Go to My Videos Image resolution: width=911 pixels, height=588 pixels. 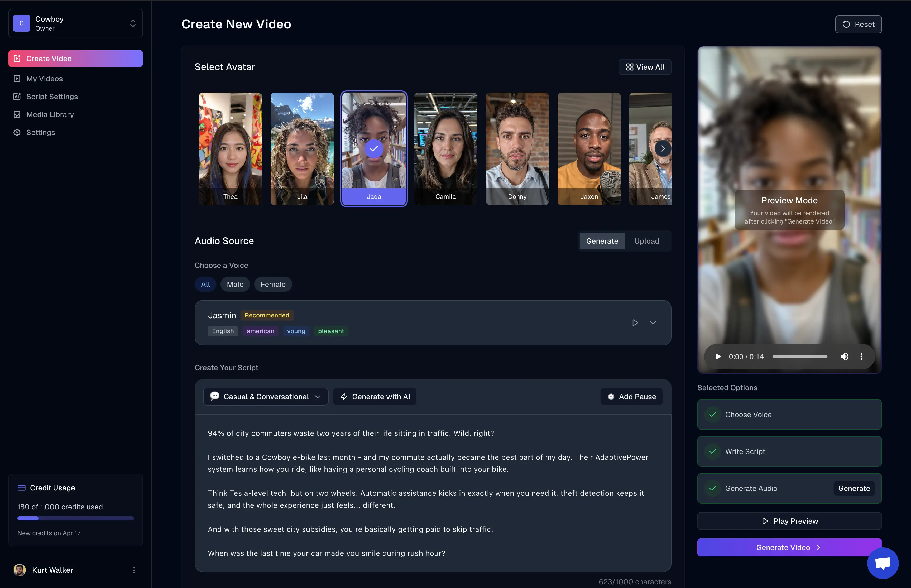(44, 79)
